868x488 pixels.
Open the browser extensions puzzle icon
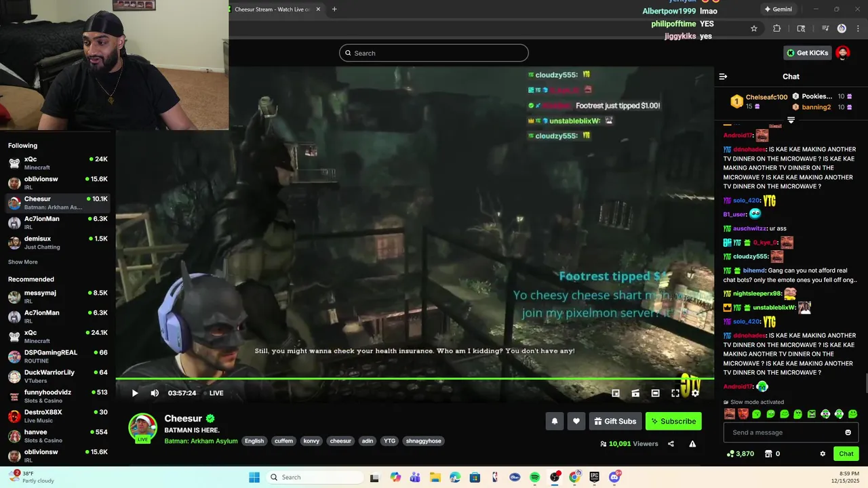pos(777,28)
